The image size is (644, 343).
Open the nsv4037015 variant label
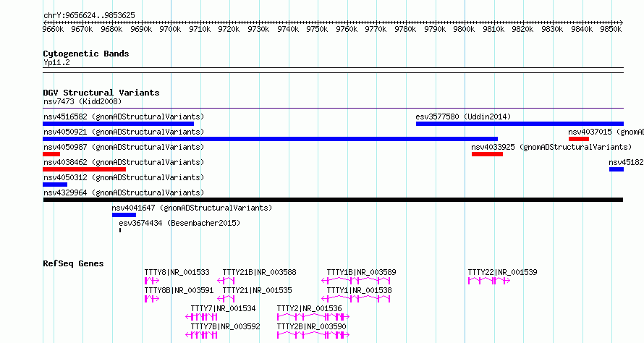tap(606, 132)
